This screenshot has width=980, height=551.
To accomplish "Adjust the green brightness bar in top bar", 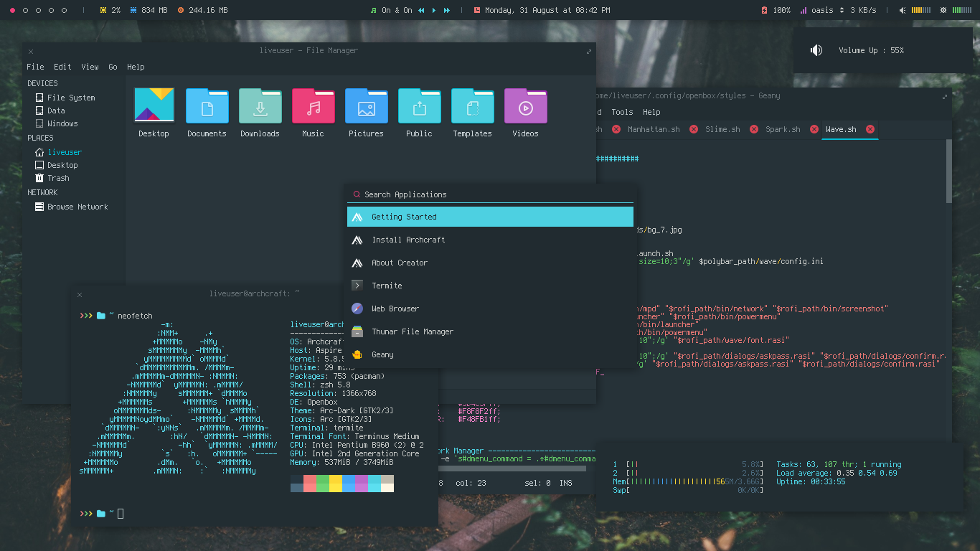I will 961,11.
